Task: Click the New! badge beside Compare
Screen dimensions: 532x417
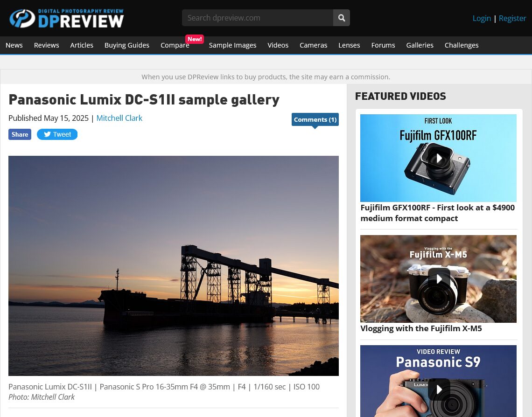Action: coord(195,39)
